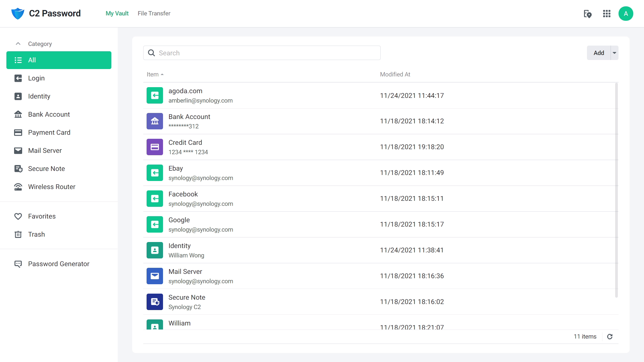Open the user avatar A menu

point(626,14)
